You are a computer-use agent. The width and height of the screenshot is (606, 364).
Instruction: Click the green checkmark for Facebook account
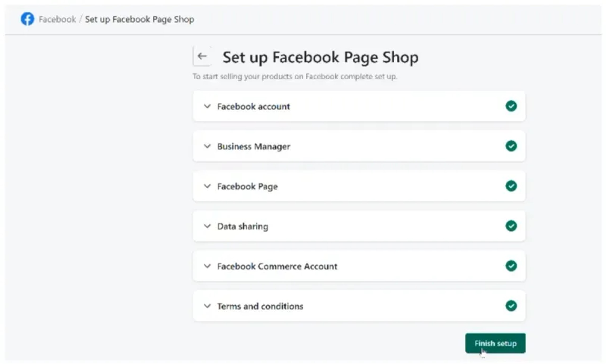pos(511,106)
